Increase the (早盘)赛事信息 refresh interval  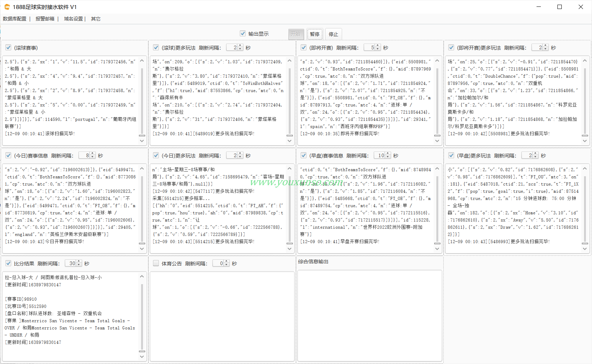click(x=387, y=154)
